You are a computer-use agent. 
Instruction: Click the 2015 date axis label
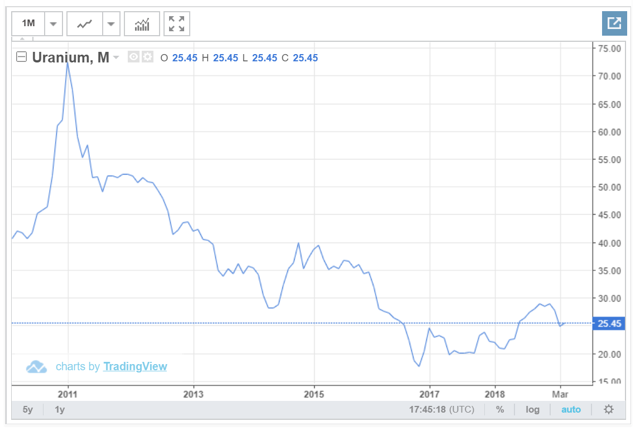pyautogui.click(x=314, y=394)
